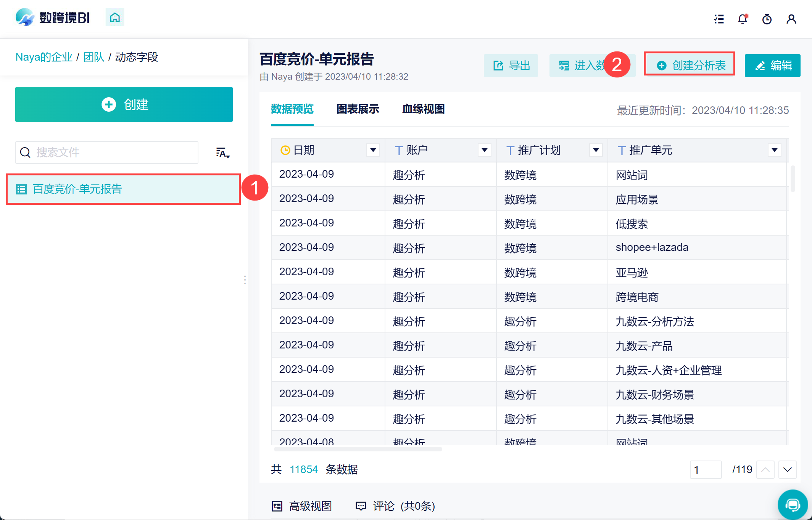Screen dimensions: 812x520
Task: Click the home icon in header
Action: (x=115, y=18)
